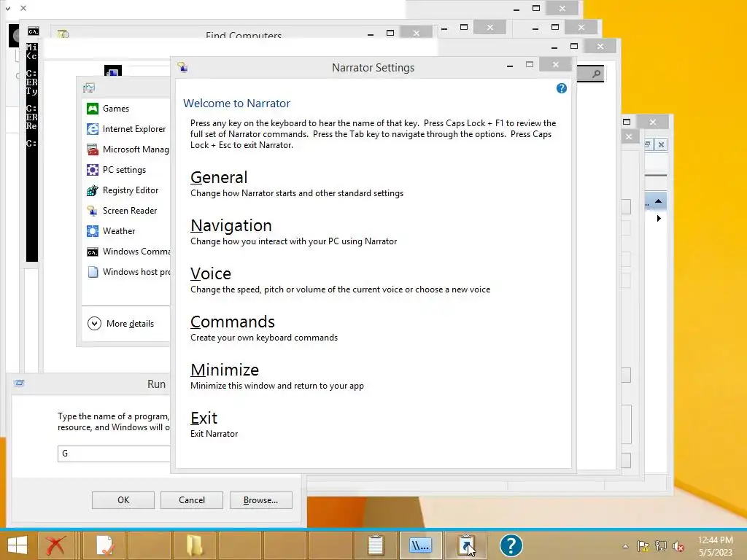The height and width of the screenshot is (560, 747).
Task: Open Action Center flag tray icon
Action: point(643,546)
